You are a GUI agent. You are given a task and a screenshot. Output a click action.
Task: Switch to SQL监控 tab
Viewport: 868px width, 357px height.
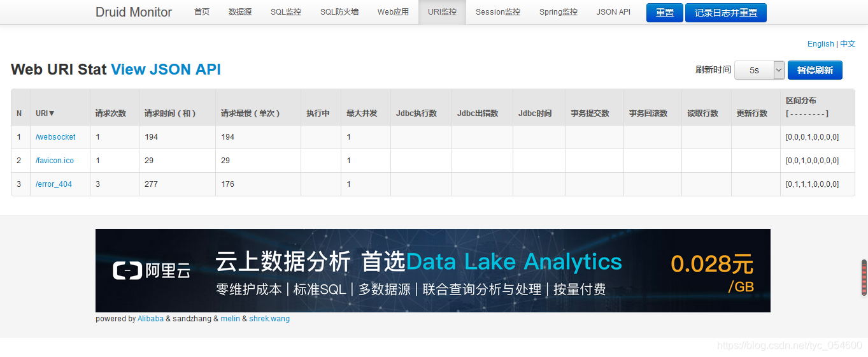click(286, 12)
